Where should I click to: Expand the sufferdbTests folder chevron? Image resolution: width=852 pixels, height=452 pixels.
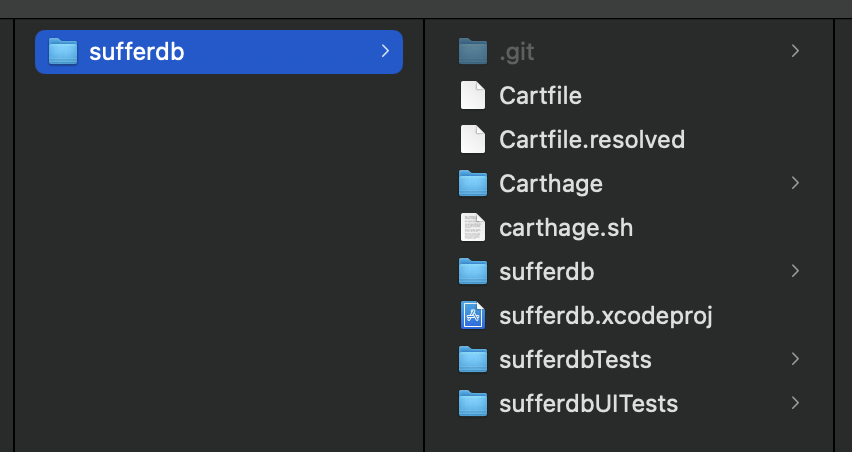click(795, 359)
